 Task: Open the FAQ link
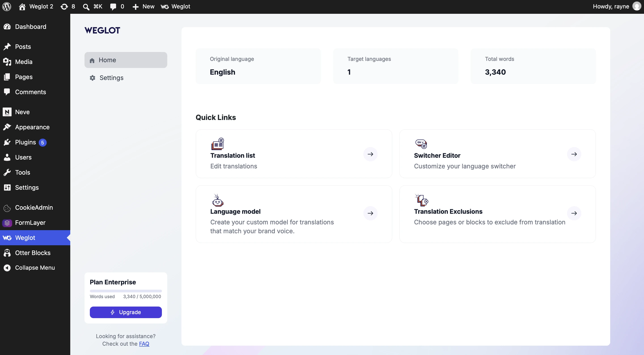(144, 344)
